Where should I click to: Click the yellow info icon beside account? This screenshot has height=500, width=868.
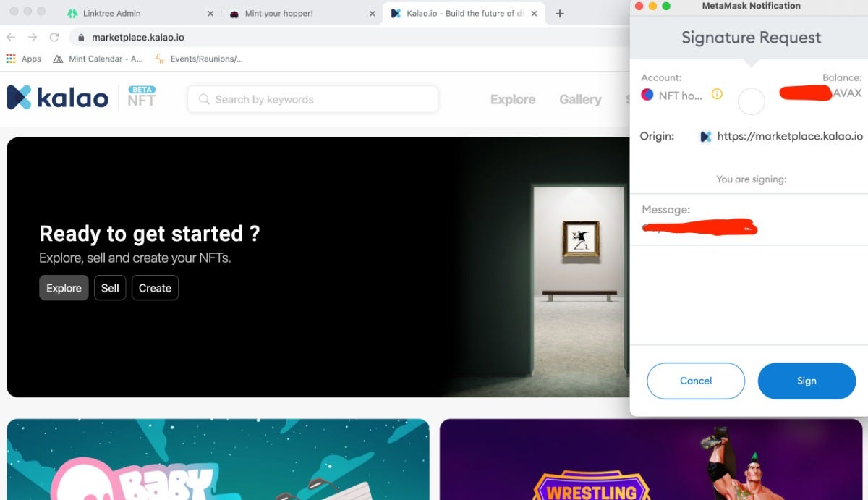717,94
